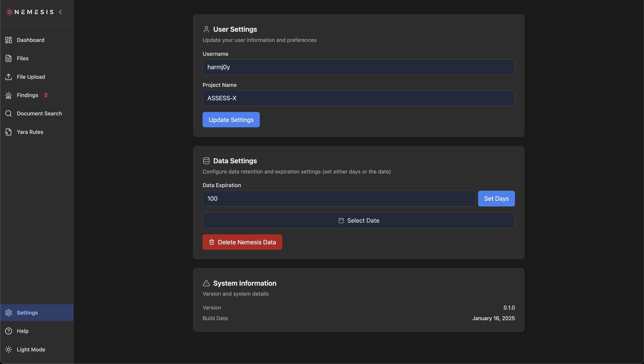
Task: Click the File Upload icon
Action: click(9, 77)
